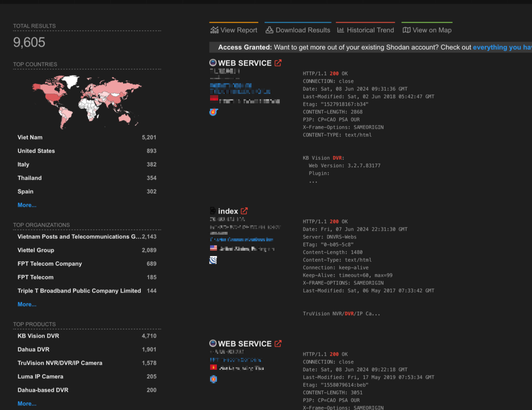Screen dimensions: 532x410
Task: Click the tag icon under first result
Action: pos(213,112)
